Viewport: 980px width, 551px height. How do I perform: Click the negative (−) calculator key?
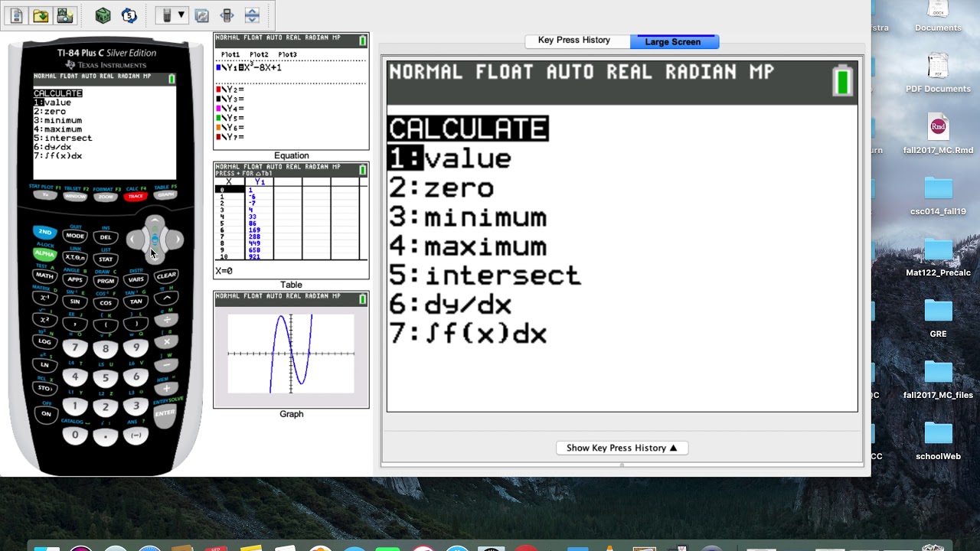(x=136, y=435)
